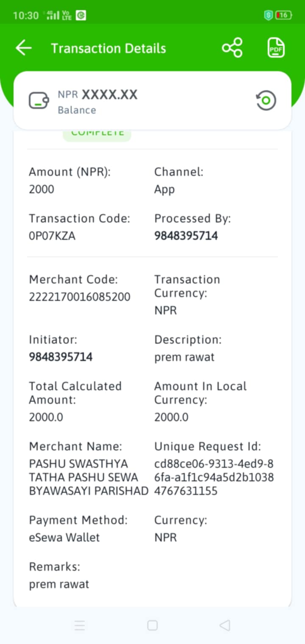This screenshot has height=644, width=305.
Task: Tap the COMPLETE status badge
Action: (97, 135)
